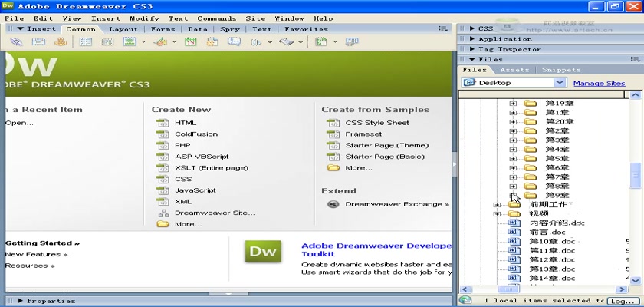This screenshot has width=644, height=307.
Task: Open the File menu
Action: 14,18
